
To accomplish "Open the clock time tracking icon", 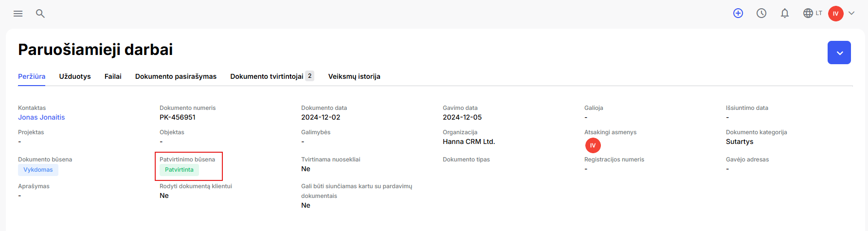I will pos(761,13).
